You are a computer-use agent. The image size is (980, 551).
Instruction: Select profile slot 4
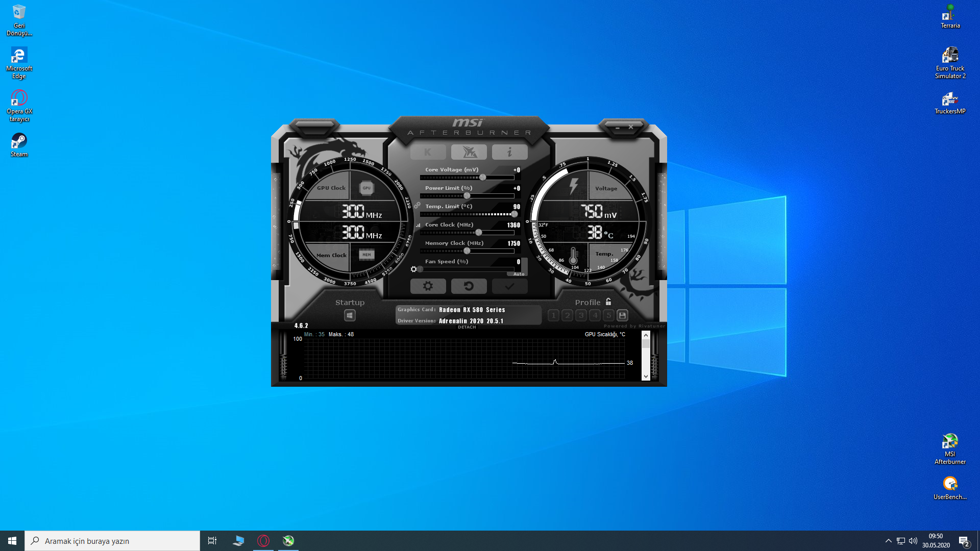click(595, 315)
